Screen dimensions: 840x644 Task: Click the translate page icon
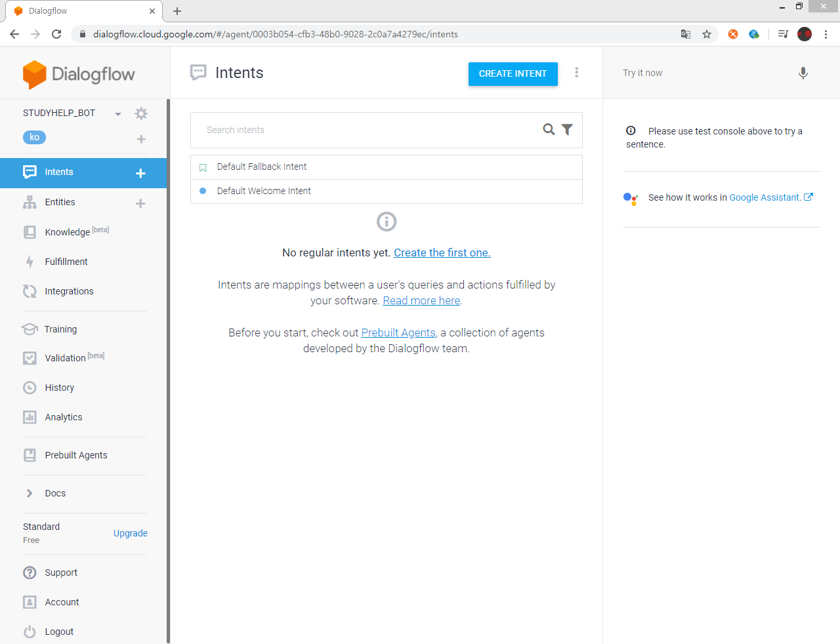[x=686, y=34]
